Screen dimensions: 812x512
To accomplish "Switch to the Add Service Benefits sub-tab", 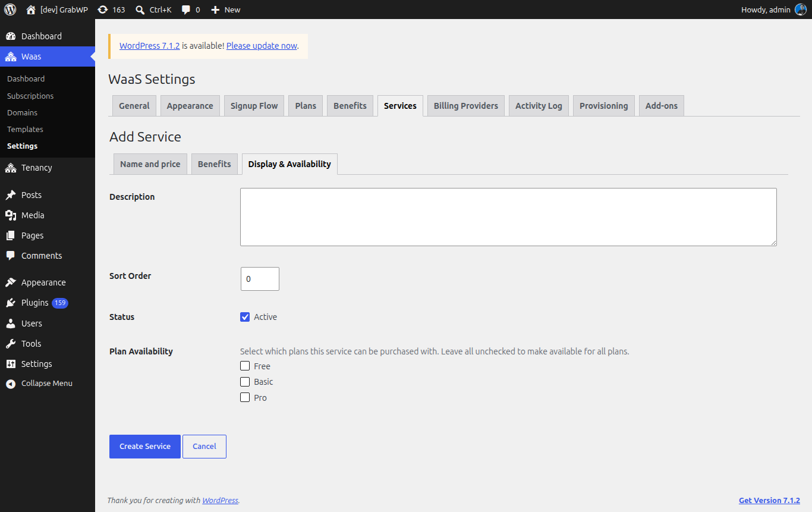I will click(x=215, y=164).
